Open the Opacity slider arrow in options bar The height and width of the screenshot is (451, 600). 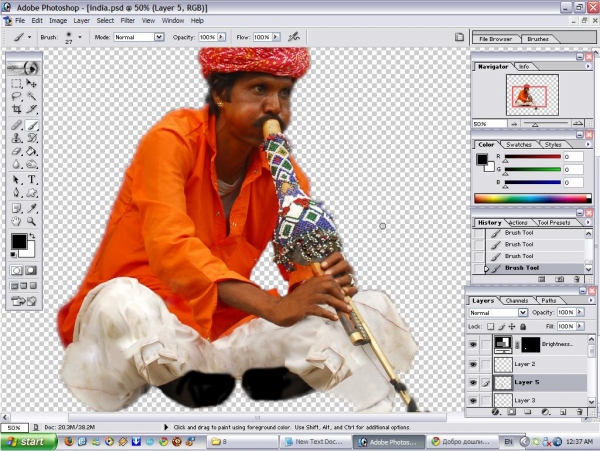coord(222,37)
